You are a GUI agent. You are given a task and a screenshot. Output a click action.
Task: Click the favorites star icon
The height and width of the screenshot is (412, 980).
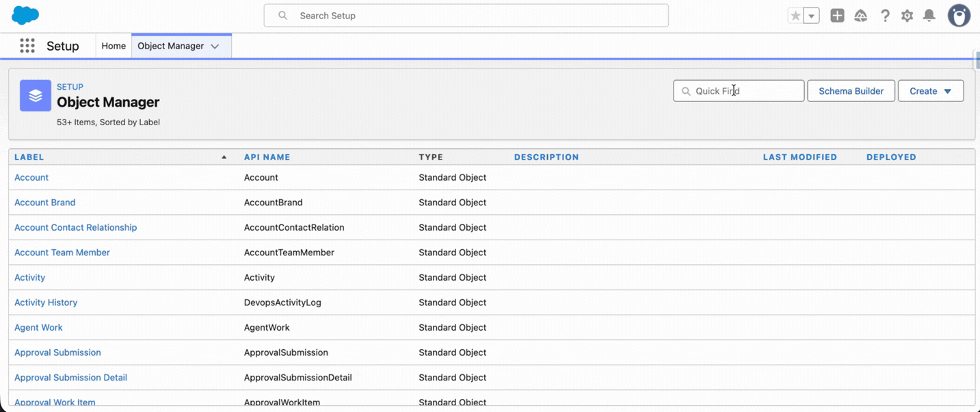click(795, 16)
